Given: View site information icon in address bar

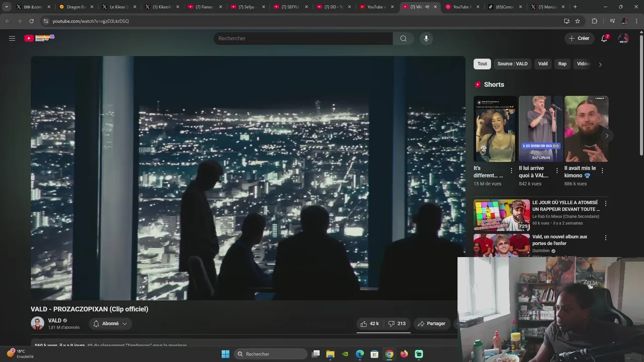Looking at the screenshot, I should click(x=46, y=21).
